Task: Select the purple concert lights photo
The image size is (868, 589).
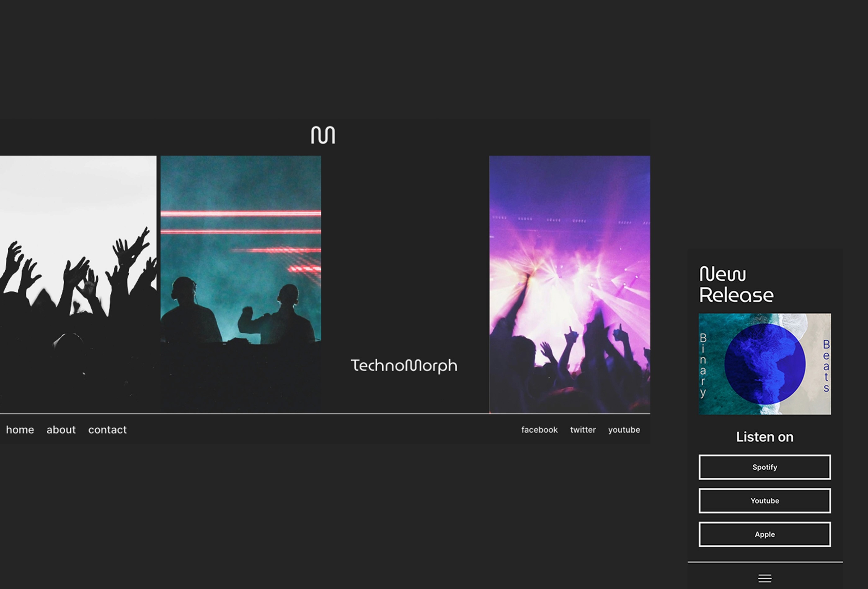Action: (x=569, y=284)
